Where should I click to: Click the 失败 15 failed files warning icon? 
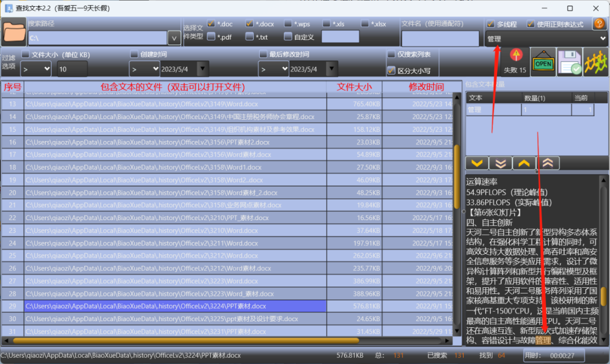coord(515,62)
